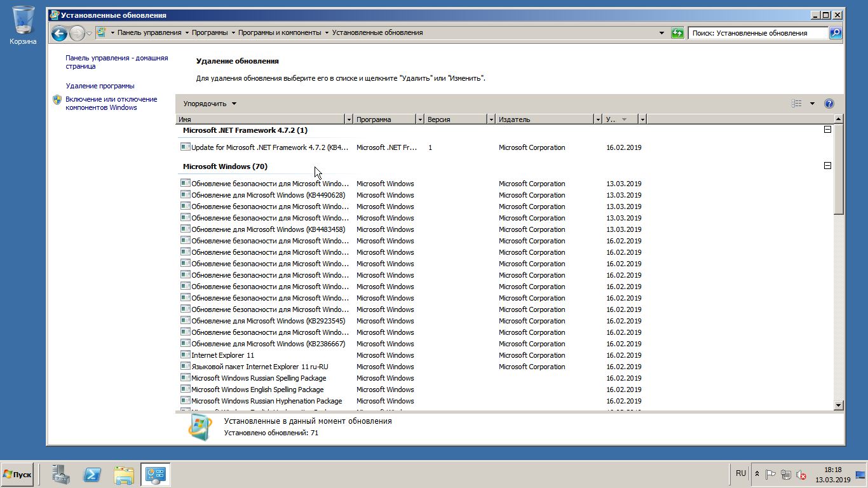Screen dimensions: 868x488
Task: Open the date column filter dropdown
Action: 642,119
